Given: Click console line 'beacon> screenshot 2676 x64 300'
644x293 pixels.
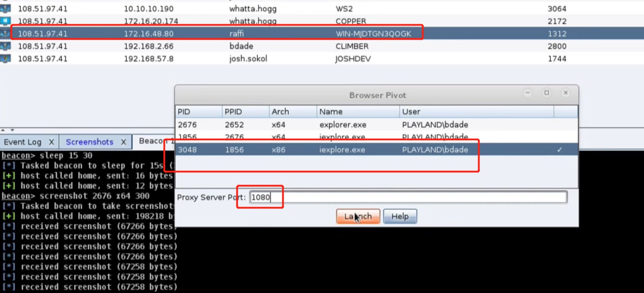Looking at the screenshot, I should coord(75,196).
